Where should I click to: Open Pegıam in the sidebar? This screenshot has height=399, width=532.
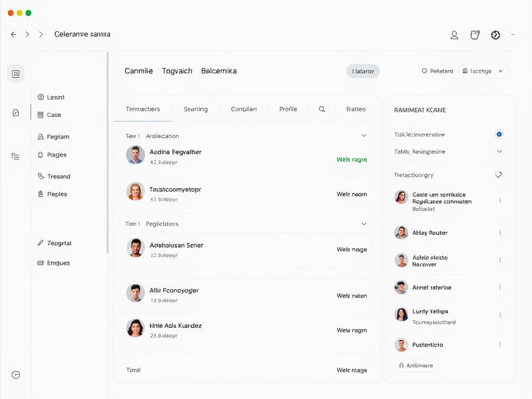[x=54, y=137]
